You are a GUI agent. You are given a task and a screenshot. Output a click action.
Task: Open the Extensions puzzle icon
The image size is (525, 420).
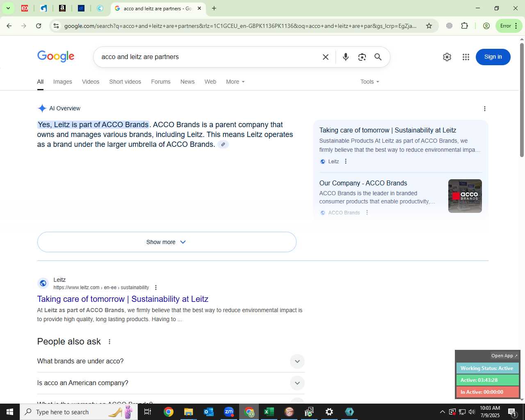(x=464, y=26)
